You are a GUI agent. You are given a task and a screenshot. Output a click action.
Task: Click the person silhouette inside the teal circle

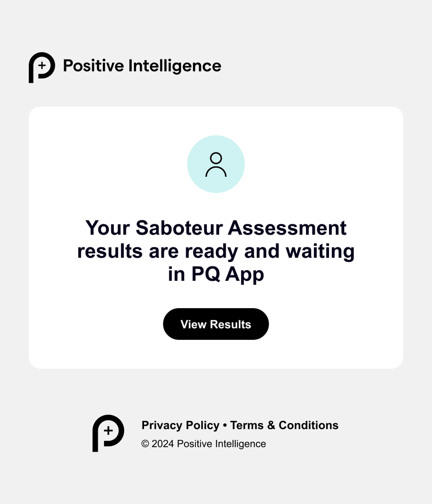click(216, 165)
